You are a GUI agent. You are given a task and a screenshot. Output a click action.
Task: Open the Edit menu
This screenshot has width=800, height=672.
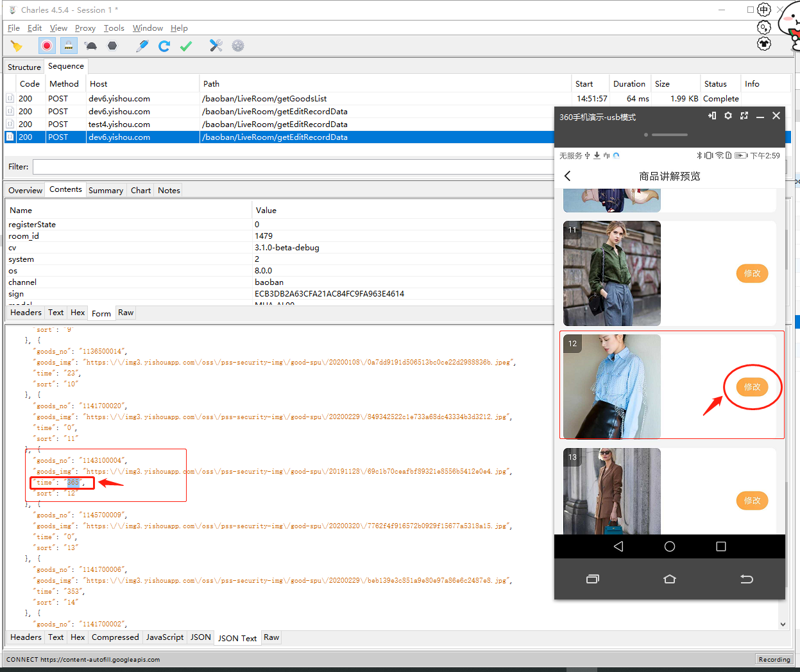coord(35,28)
